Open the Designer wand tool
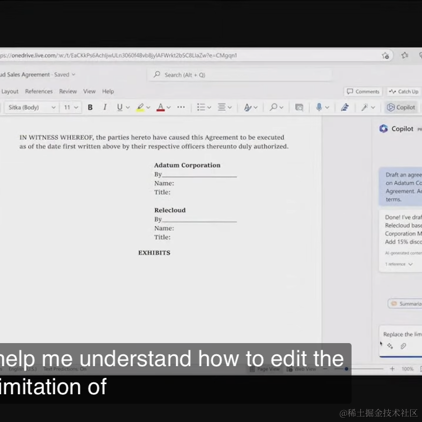Viewport: 422px width, 422px height. [364, 107]
